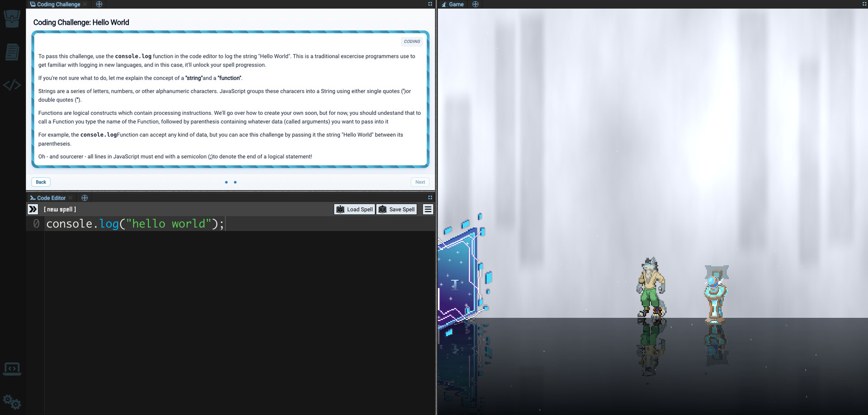Add a new tab beside Game tab

tap(475, 4)
